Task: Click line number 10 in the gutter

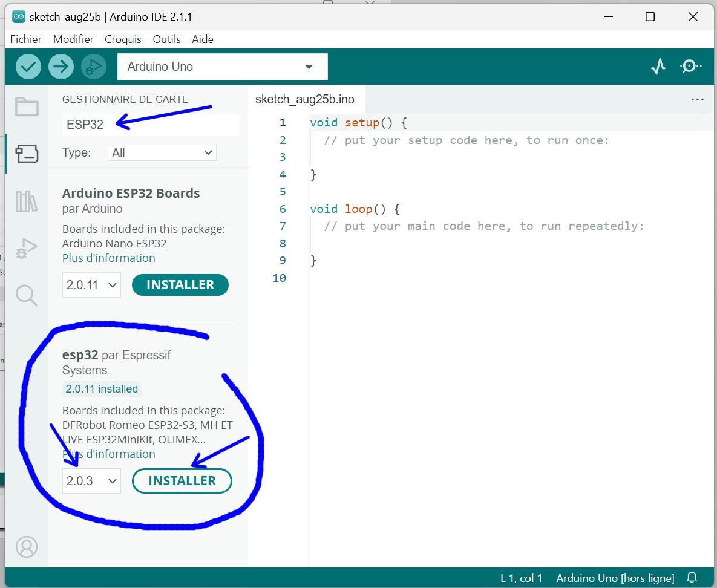Action: [x=279, y=278]
